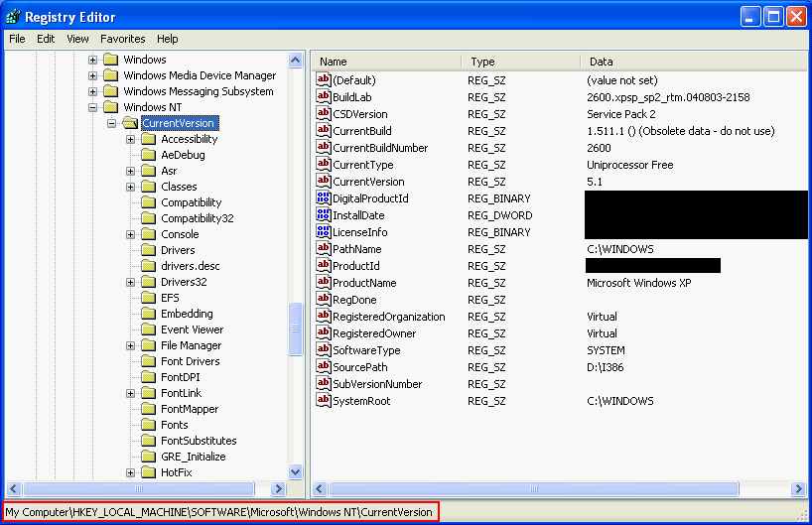The width and height of the screenshot is (812, 525).
Task: Sort values by the Type column header
Action: [x=520, y=62]
